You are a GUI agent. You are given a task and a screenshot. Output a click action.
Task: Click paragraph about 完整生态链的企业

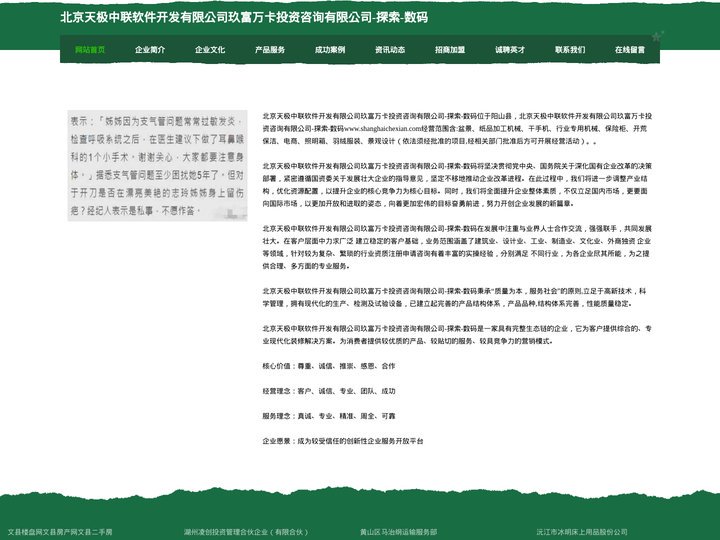457,335
